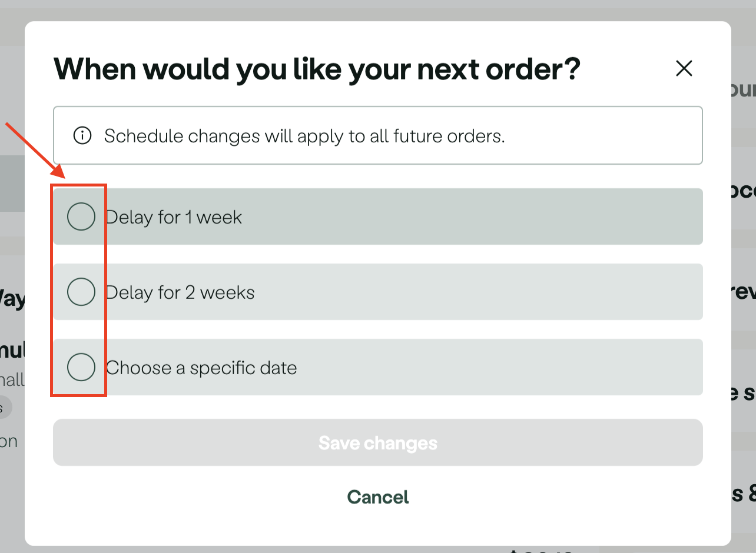The image size is (756, 553).
Task: Click the "When would you like your next order?" heading
Action: pyautogui.click(x=317, y=69)
